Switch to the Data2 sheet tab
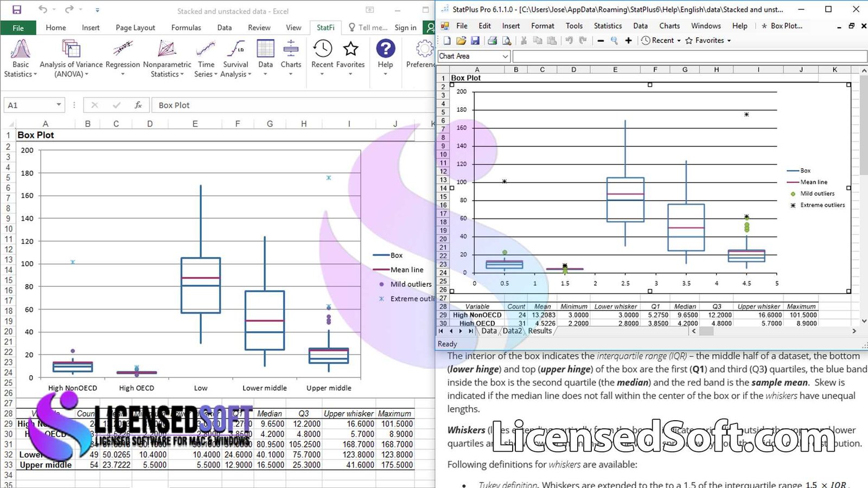The width and height of the screenshot is (868, 488). tap(512, 331)
